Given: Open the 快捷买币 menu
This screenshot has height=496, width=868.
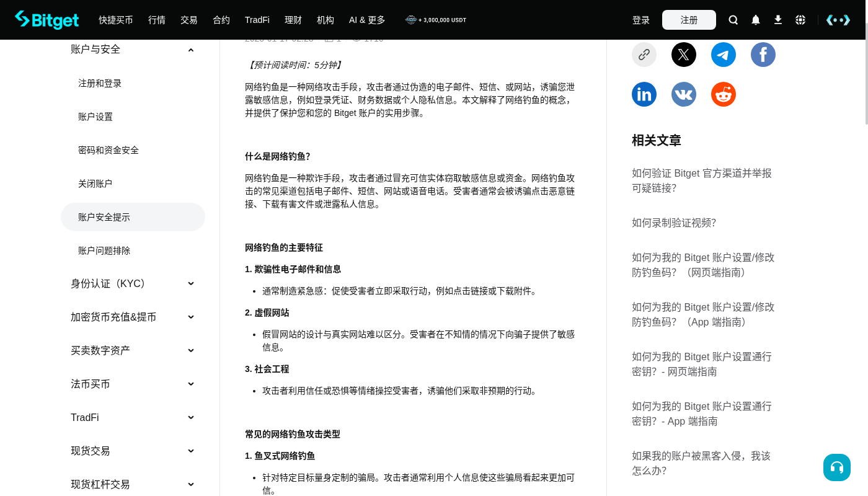Looking at the screenshot, I should pos(116,20).
